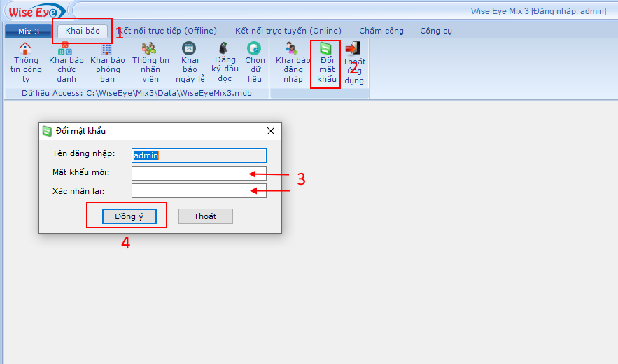Viewport: 618px width, 364px height.
Task: Click Chọn dữ liệu icon
Action: click(x=255, y=48)
